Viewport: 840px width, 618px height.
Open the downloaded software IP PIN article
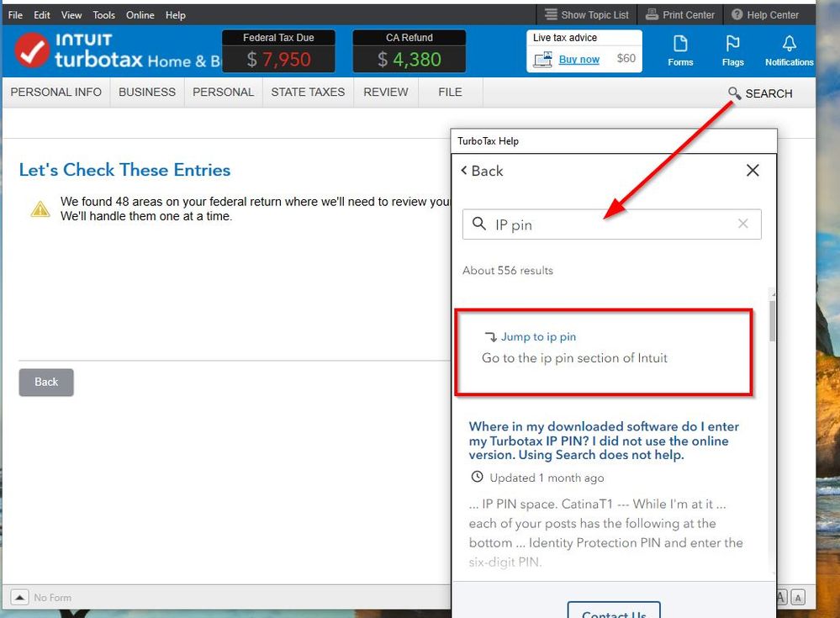tap(604, 441)
